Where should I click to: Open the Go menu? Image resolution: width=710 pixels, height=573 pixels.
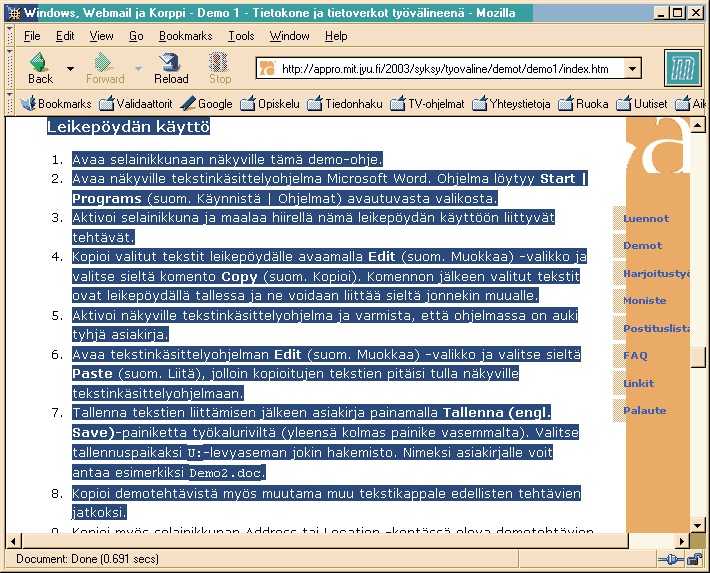[136, 36]
